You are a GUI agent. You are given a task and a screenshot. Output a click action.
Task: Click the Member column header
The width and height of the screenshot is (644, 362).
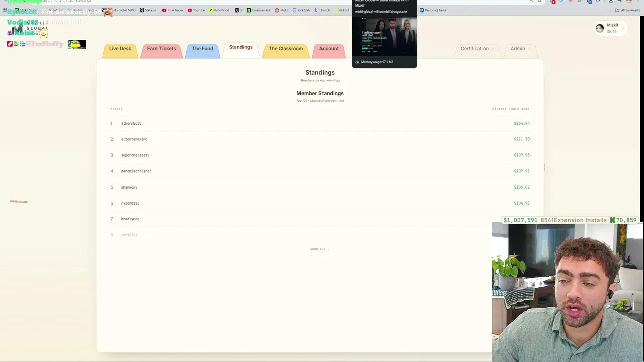(x=117, y=109)
